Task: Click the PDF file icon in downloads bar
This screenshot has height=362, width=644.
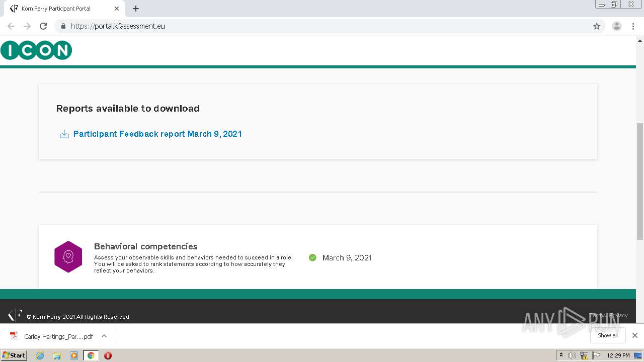Action: [14, 336]
